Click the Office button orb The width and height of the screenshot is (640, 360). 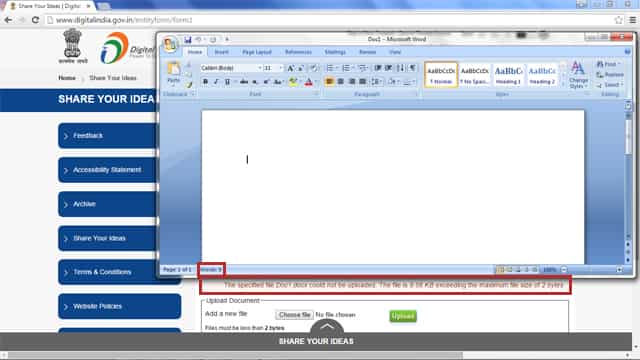tap(170, 44)
